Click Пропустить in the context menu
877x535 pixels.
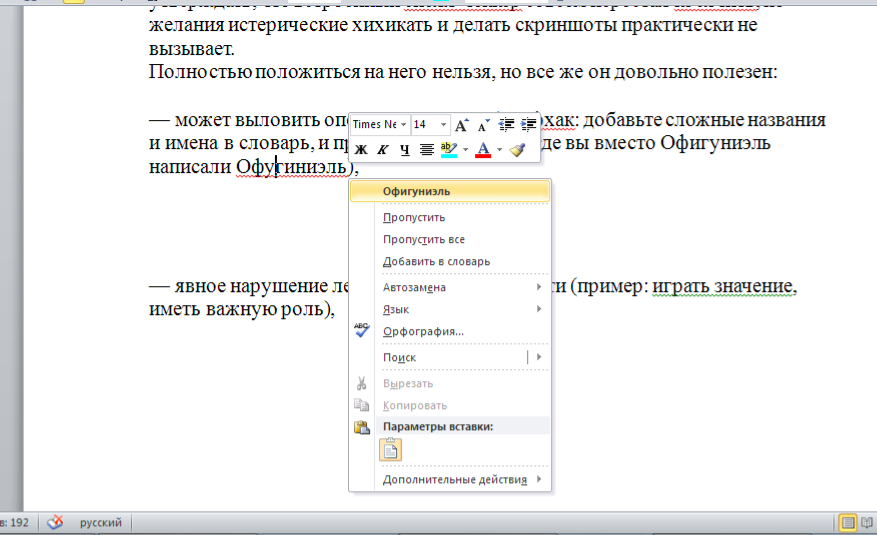click(x=414, y=217)
